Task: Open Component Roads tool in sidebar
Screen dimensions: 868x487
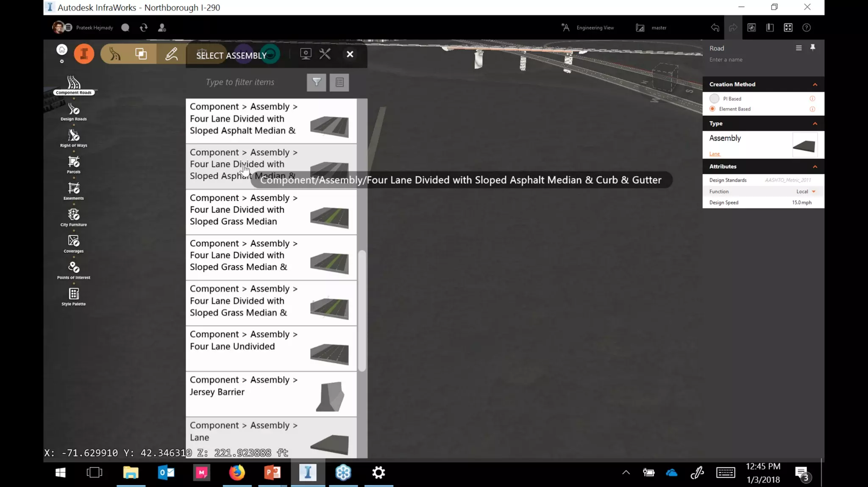Action: click(x=74, y=85)
